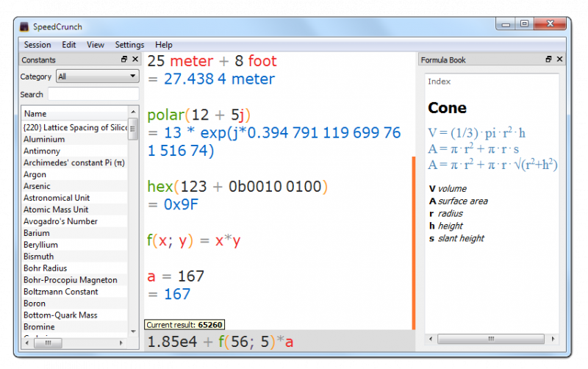Select the Boron constant
588x369 pixels.
75,304
